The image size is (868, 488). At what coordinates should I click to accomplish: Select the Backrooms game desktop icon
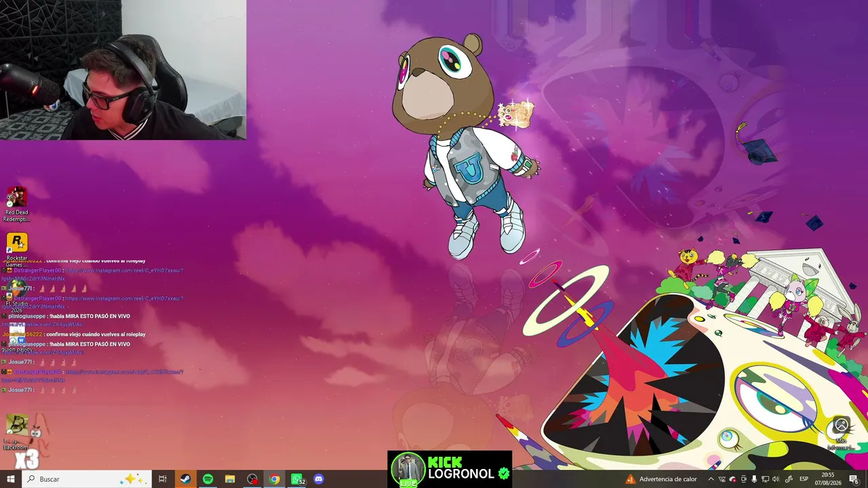tap(16, 432)
